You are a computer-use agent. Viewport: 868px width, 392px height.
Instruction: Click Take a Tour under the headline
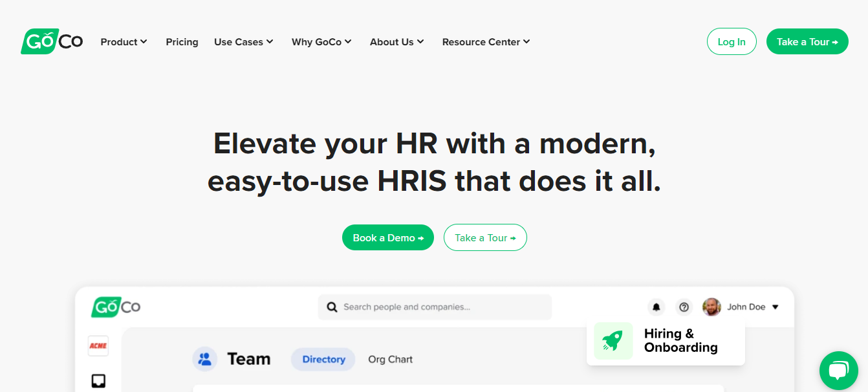click(x=485, y=237)
